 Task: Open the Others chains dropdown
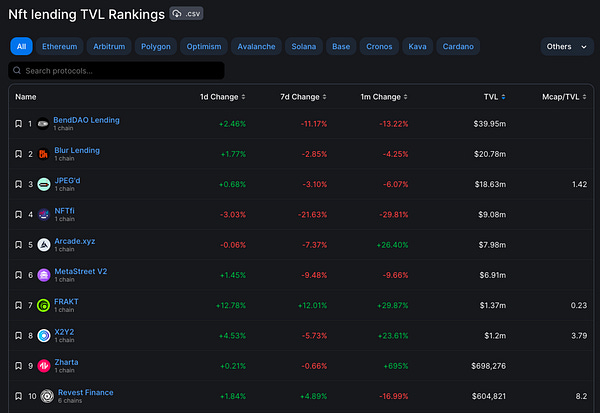click(x=567, y=46)
